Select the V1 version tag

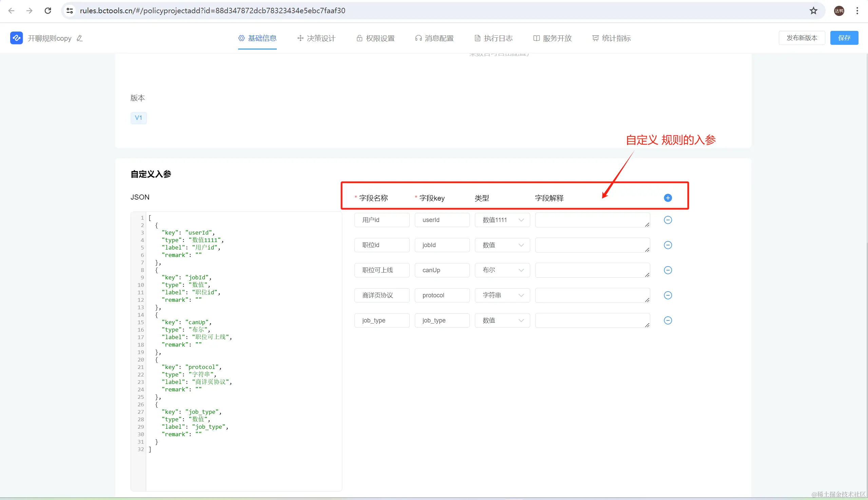click(x=138, y=118)
